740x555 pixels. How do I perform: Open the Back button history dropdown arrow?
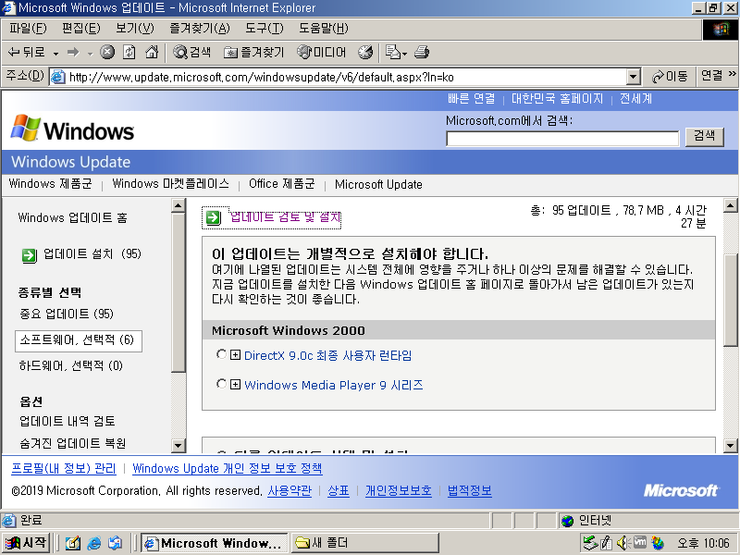56,53
